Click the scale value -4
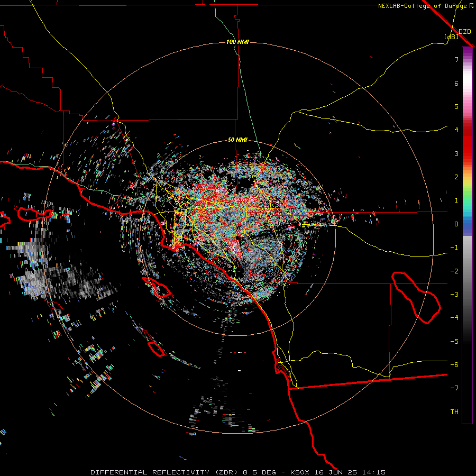 point(454,318)
